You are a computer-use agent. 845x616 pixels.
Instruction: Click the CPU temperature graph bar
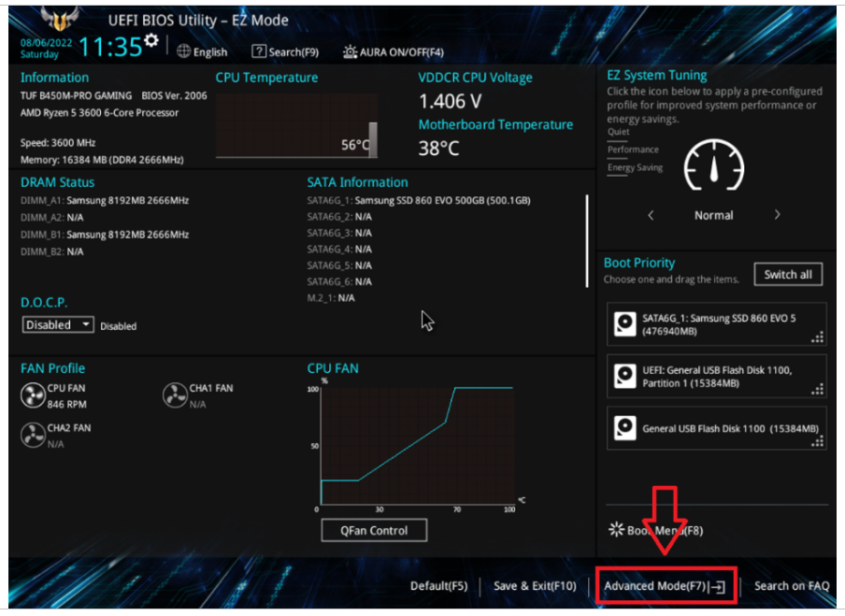point(373,139)
